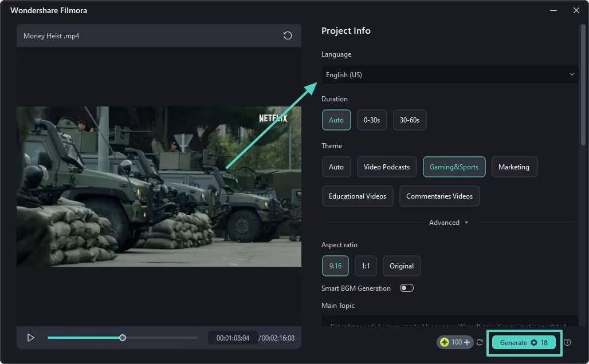Open the Language dropdown showing English (US)
Image resolution: width=589 pixels, height=364 pixels.
click(x=450, y=74)
